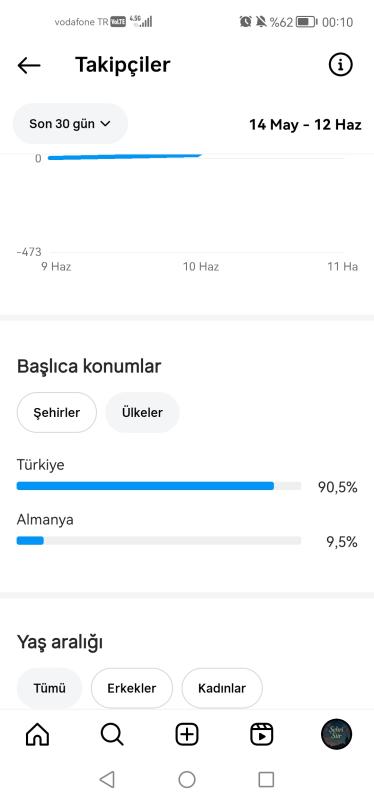This screenshot has height=800, width=374.
Task: Open the search magnifier tab
Action: coord(112,735)
